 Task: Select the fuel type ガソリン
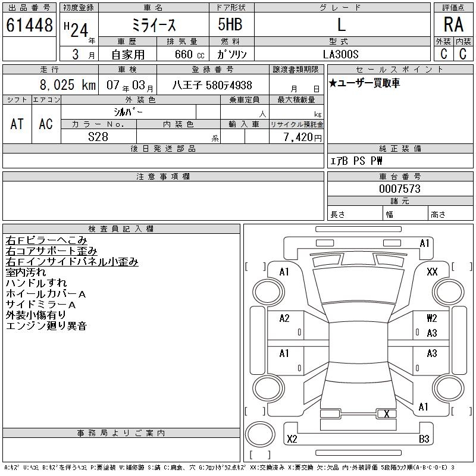click(231, 54)
